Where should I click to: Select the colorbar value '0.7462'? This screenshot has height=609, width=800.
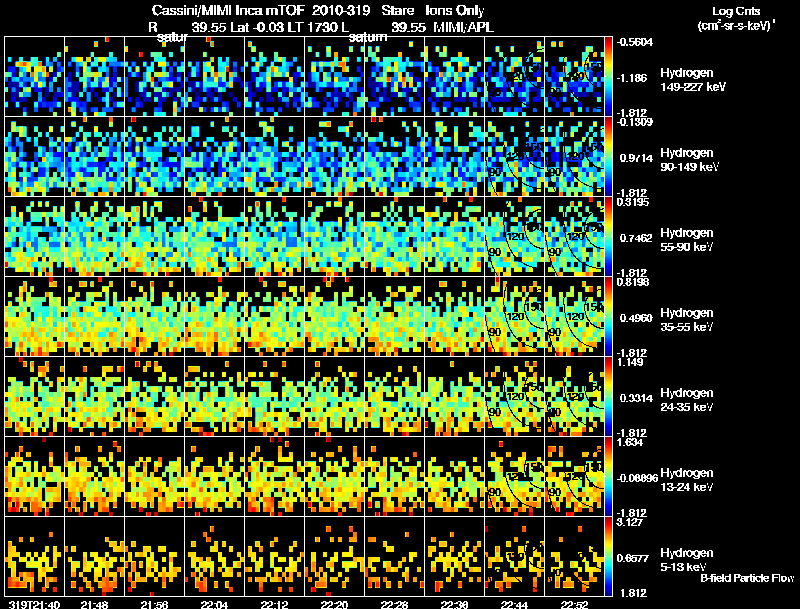pyautogui.click(x=636, y=238)
